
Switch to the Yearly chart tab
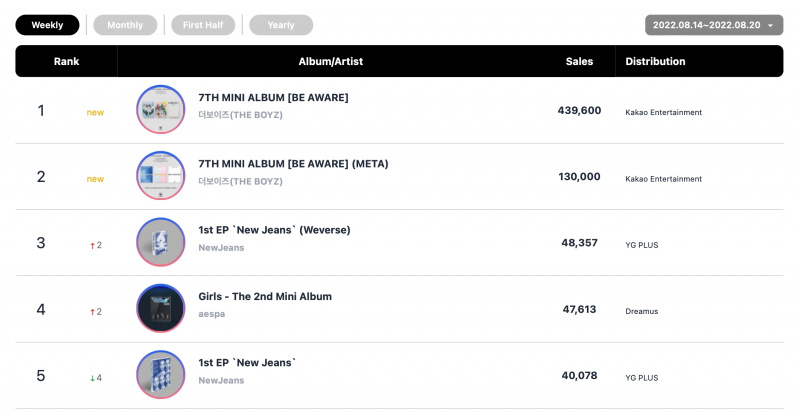[x=281, y=25]
